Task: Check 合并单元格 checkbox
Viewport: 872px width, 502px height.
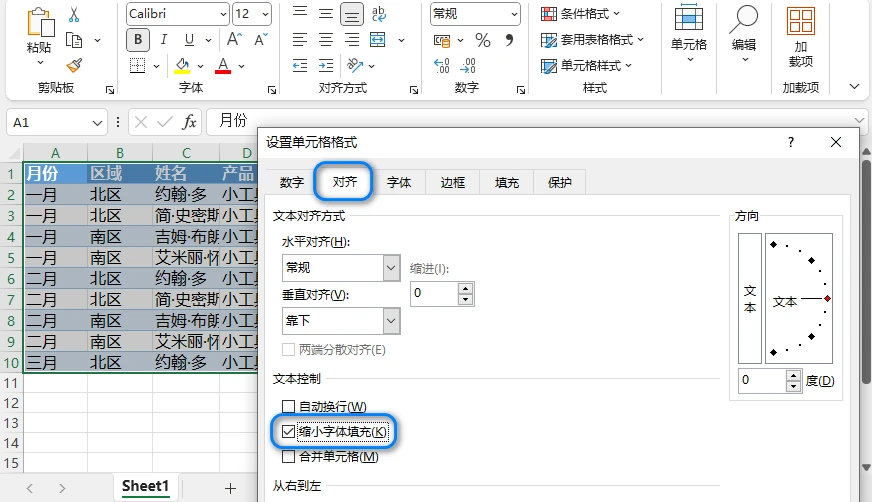Action: click(x=288, y=457)
